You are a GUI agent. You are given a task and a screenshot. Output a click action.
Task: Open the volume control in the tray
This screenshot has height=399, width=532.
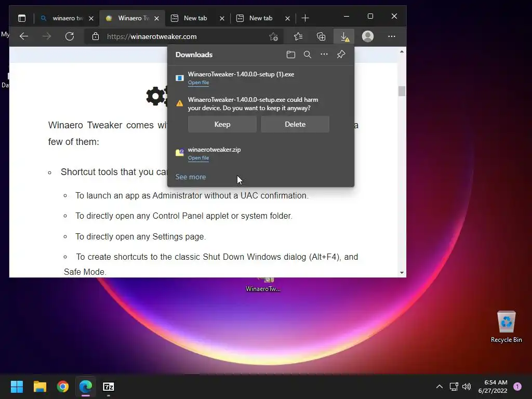[x=467, y=387]
